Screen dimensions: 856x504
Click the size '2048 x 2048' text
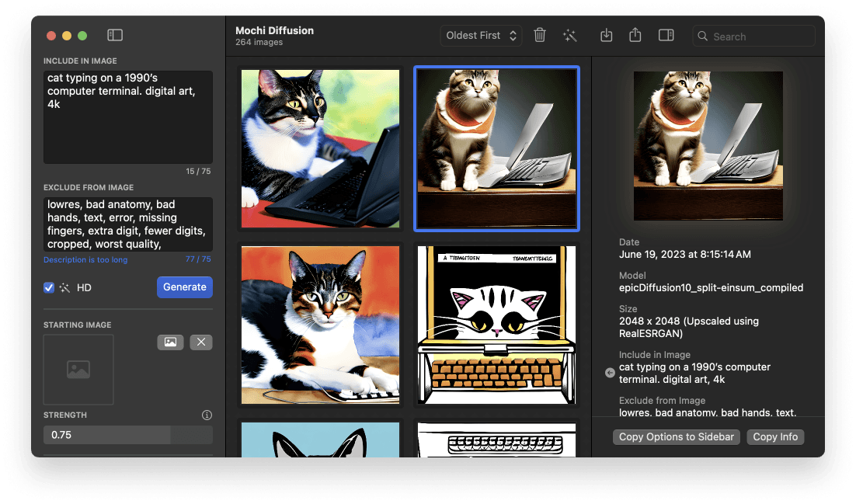[x=649, y=321]
